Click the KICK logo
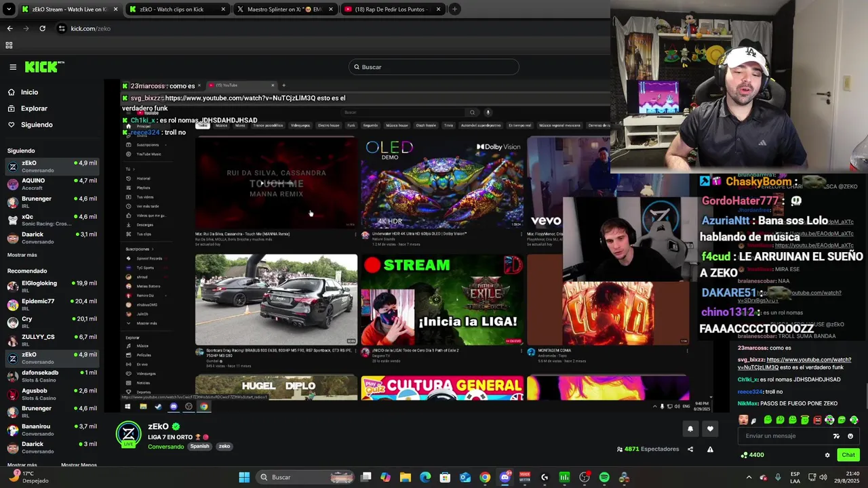The height and width of the screenshot is (488, 868). point(44,66)
